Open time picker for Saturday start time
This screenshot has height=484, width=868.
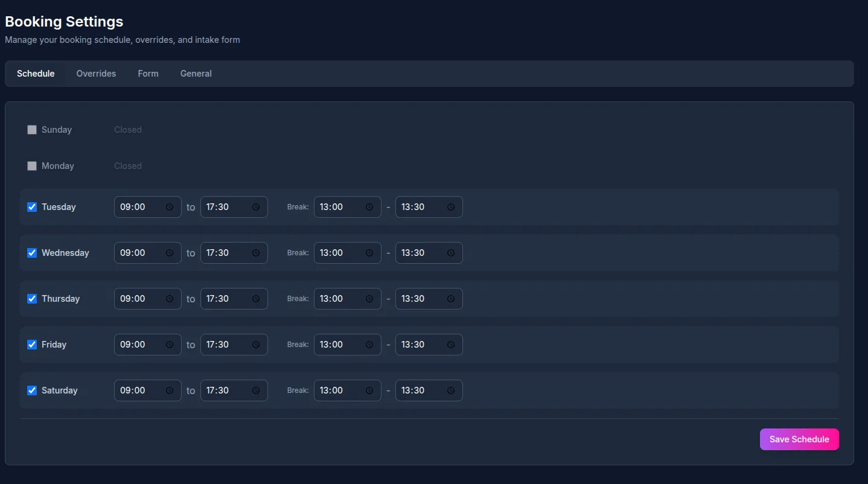pos(170,390)
